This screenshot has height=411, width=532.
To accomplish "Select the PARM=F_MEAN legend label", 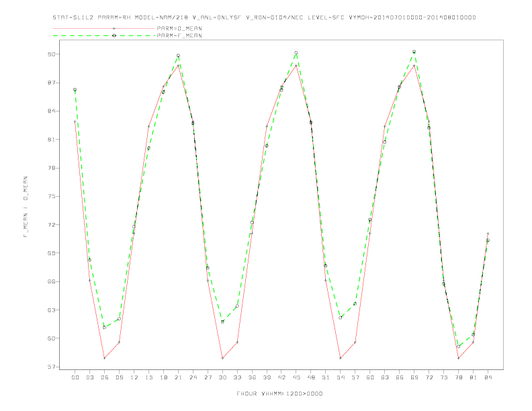I will coord(179,36).
